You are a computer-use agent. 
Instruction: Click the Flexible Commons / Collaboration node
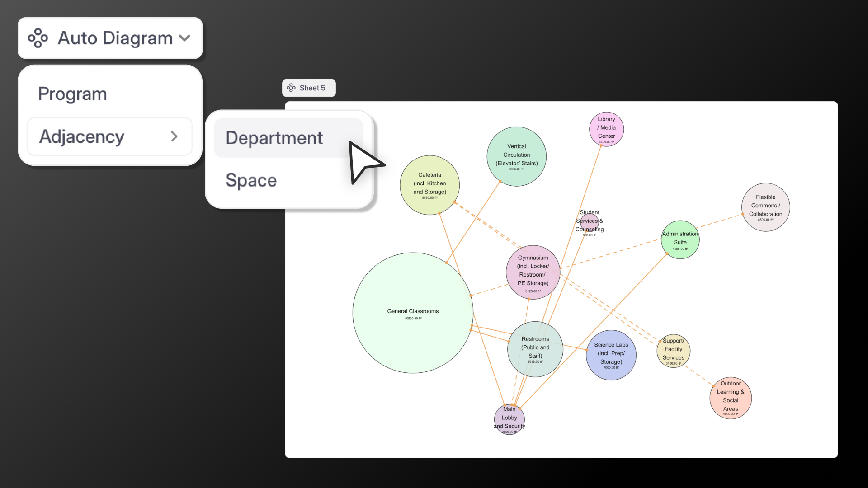(765, 207)
